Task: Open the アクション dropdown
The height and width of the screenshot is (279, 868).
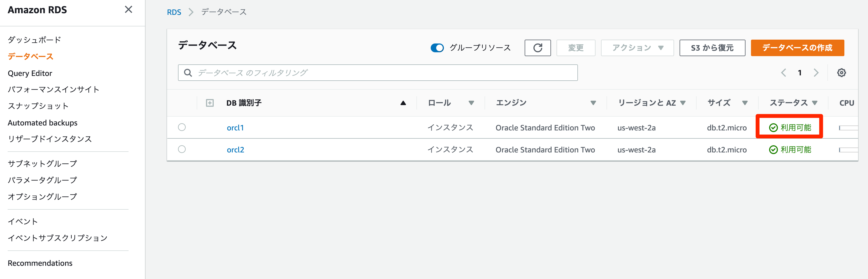Action: pyautogui.click(x=636, y=48)
